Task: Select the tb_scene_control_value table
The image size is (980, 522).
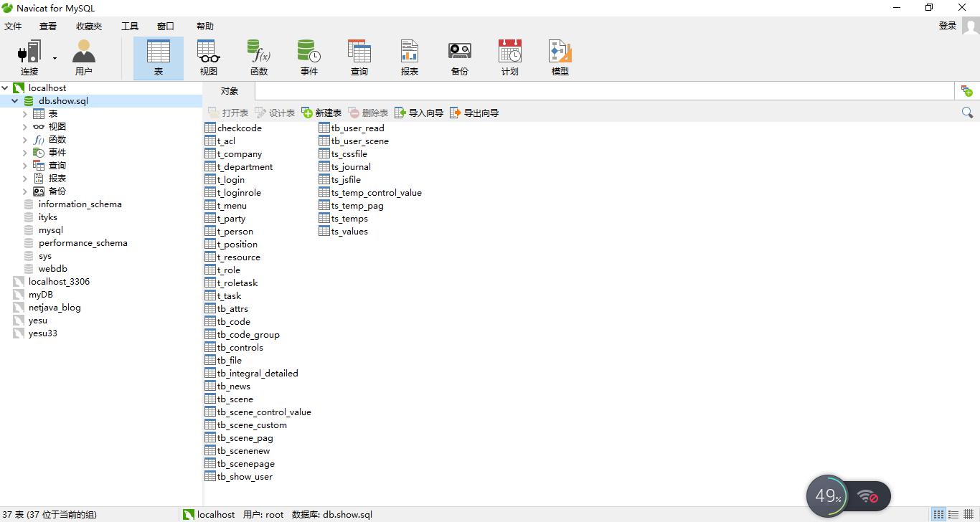Action: tap(258, 412)
